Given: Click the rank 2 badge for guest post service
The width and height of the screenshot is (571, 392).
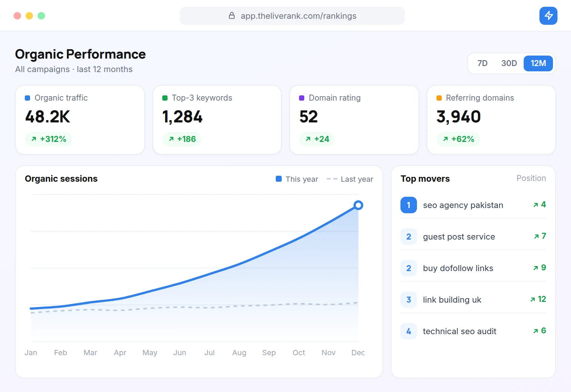Looking at the screenshot, I should (409, 237).
